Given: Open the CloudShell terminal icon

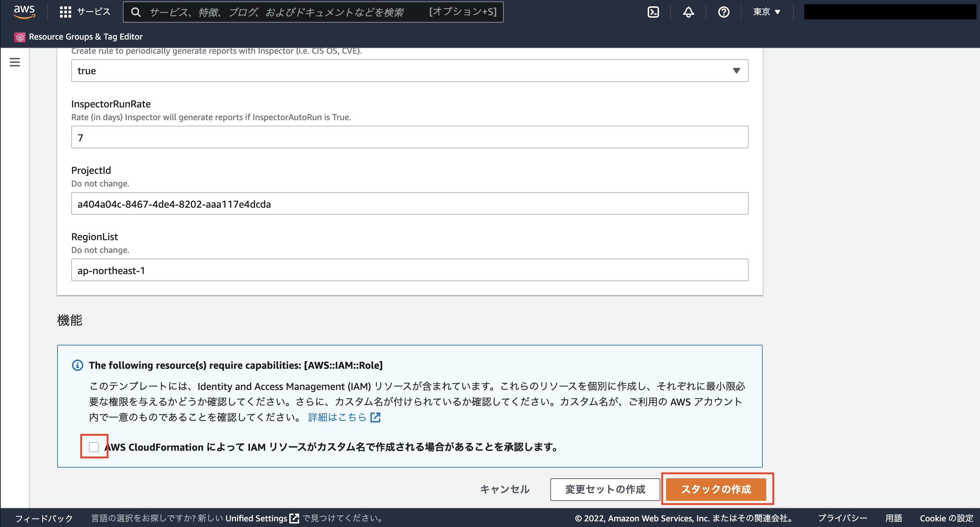Looking at the screenshot, I should (653, 12).
